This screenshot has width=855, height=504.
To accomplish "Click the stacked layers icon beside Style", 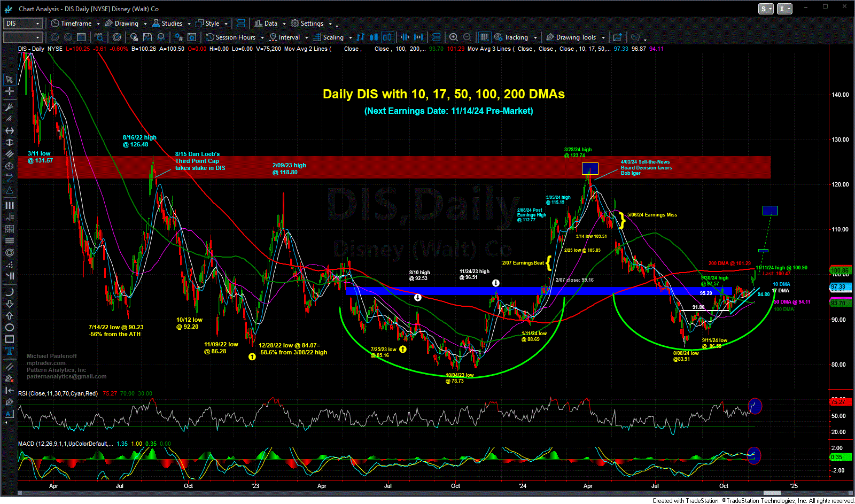I will 240,24.
